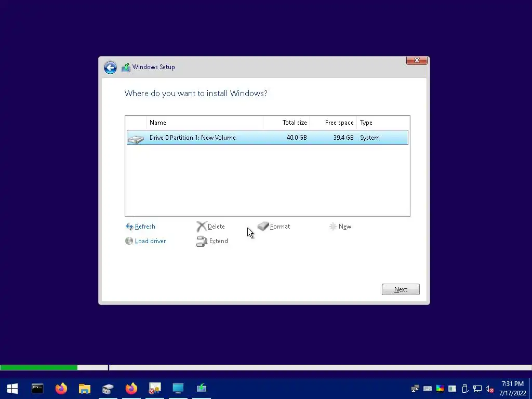Delete the selected partition

pyautogui.click(x=216, y=227)
